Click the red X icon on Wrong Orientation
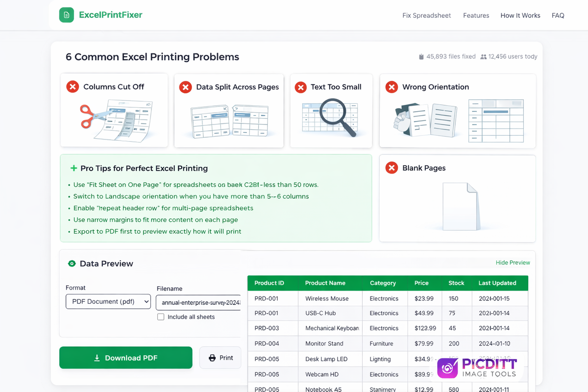Image resolution: width=588 pixels, height=392 pixels. click(x=392, y=87)
